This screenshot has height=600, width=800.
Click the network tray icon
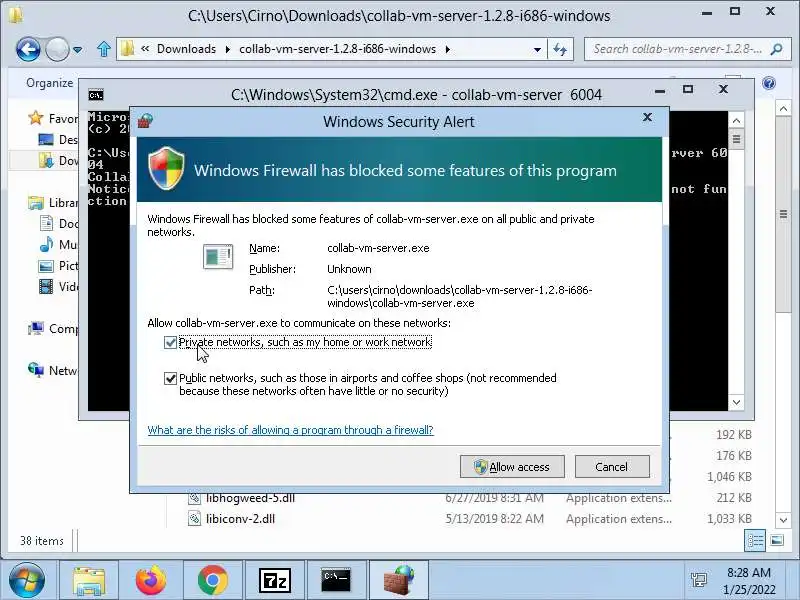[x=698, y=580]
